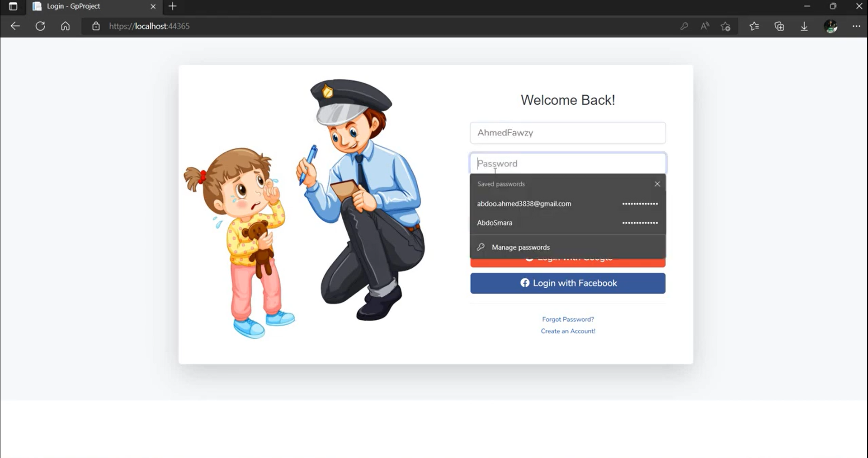Follow the Create an Account! link
Image resolution: width=868 pixels, height=458 pixels.
[x=568, y=331]
